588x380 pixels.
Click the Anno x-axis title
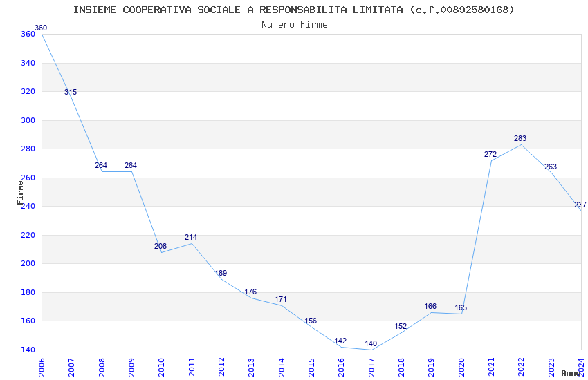(571, 373)
